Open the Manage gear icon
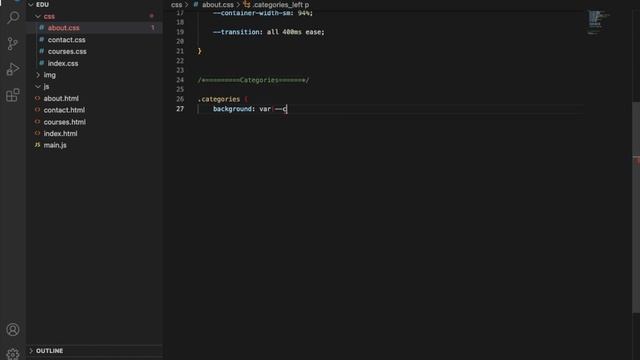Screen dimensions: 640x360 click(x=13, y=354)
